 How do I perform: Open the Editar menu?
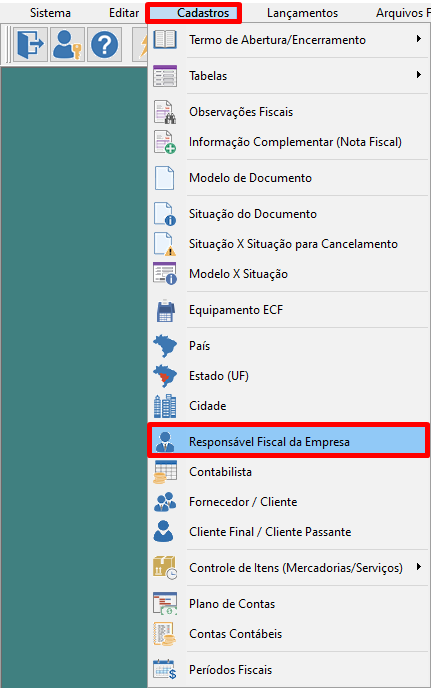(x=124, y=13)
